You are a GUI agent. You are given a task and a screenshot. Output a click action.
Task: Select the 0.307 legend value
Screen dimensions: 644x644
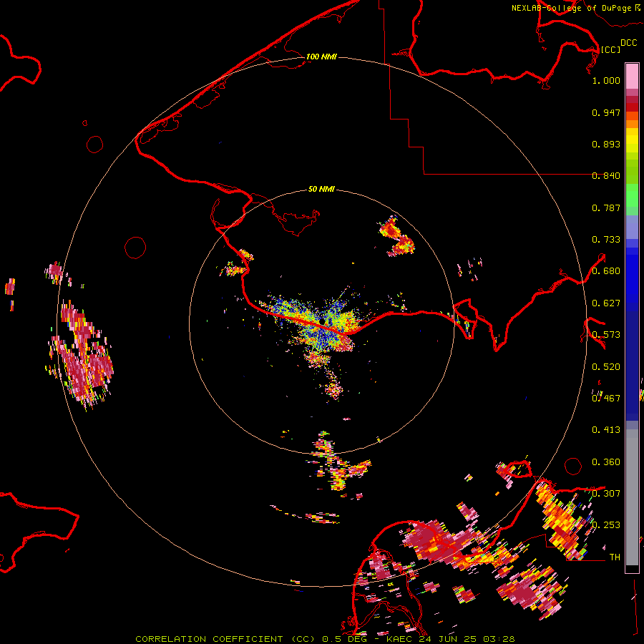point(606,494)
